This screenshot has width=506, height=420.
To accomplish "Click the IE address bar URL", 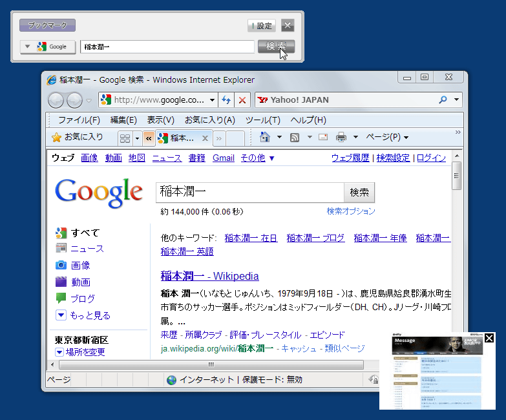I will [159, 100].
